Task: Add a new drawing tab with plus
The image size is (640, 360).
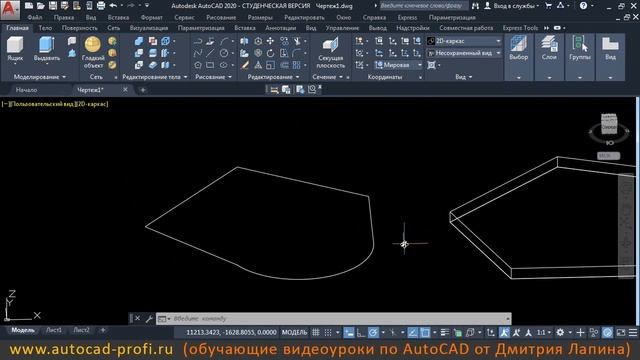Action: pos(143,90)
